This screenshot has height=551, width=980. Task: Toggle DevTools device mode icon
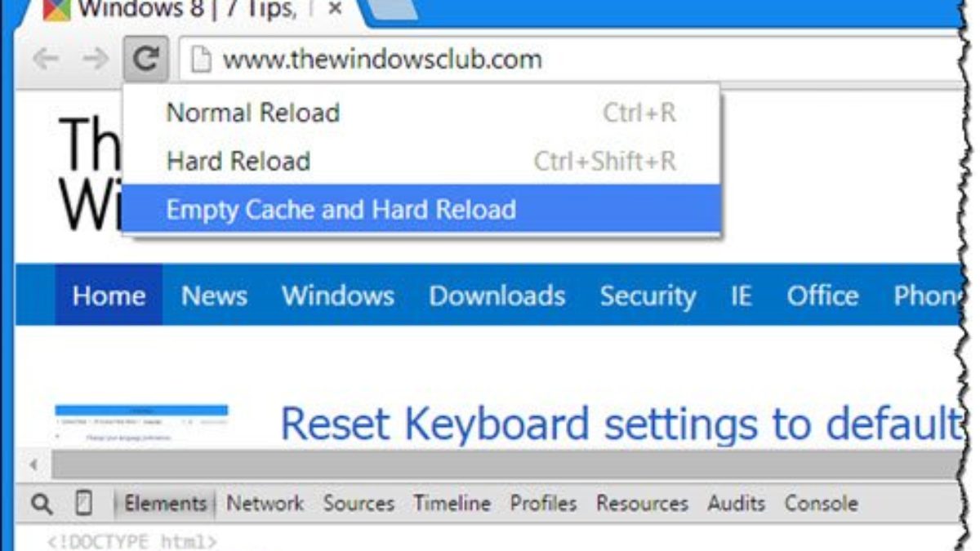[83, 504]
